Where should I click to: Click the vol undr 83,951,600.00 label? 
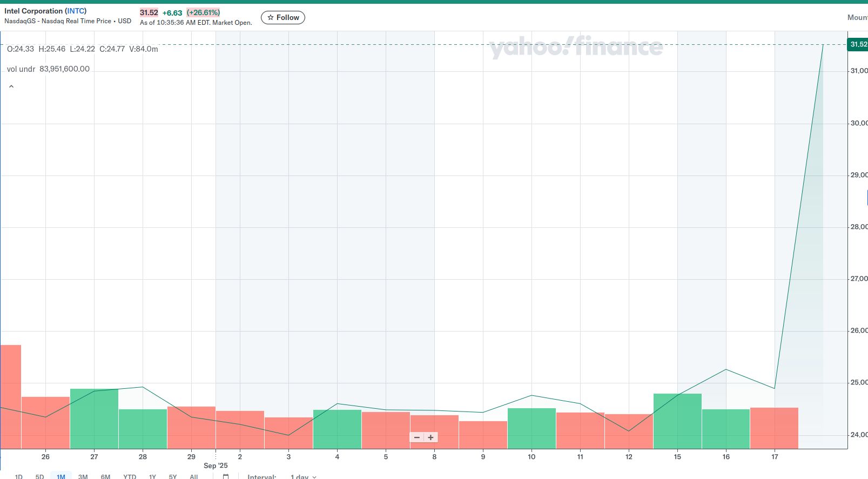click(48, 69)
